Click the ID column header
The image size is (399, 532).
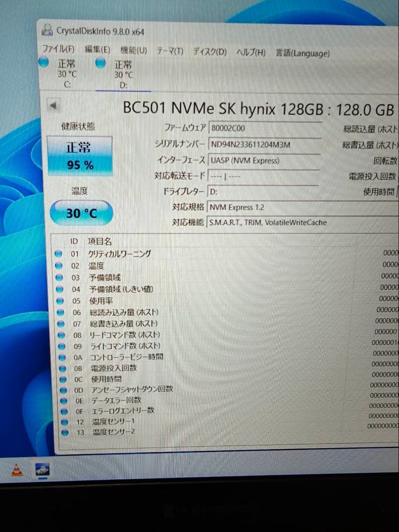74,241
